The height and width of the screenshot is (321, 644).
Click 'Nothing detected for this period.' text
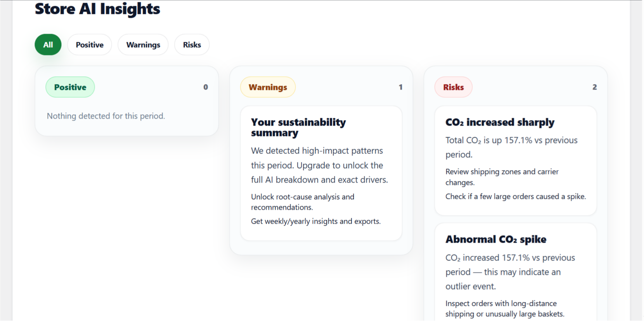pyautogui.click(x=106, y=116)
